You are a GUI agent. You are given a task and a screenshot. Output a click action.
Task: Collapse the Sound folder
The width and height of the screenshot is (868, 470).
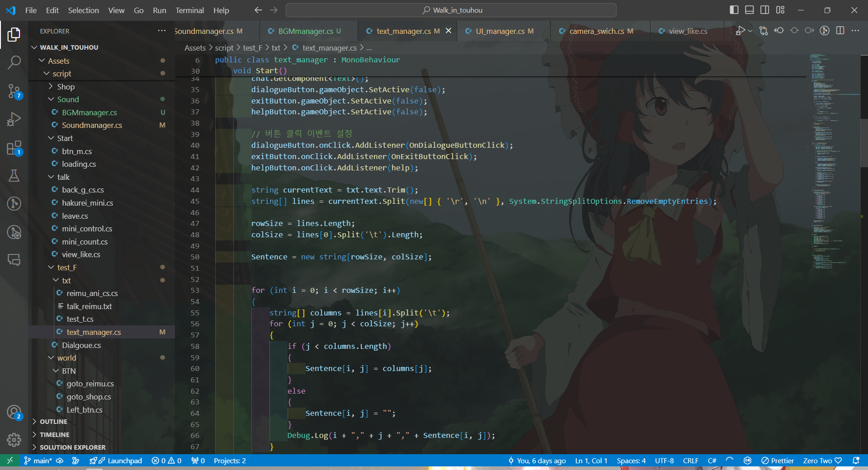point(102,99)
